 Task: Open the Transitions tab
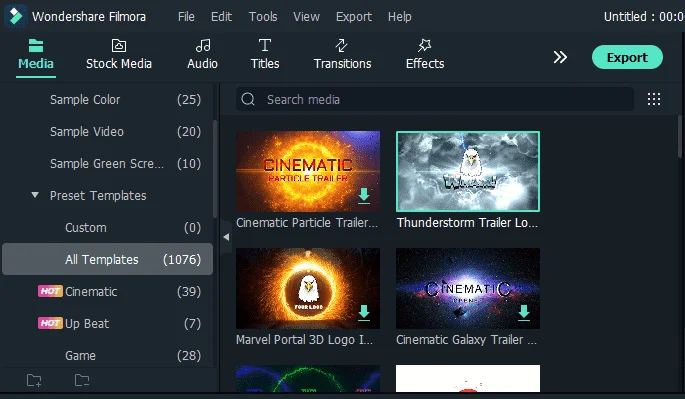pos(342,55)
